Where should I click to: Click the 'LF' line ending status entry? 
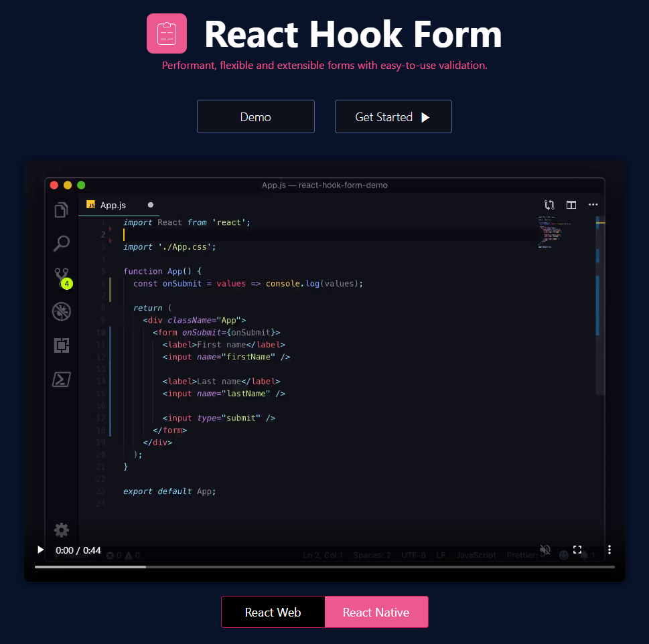(x=441, y=555)
